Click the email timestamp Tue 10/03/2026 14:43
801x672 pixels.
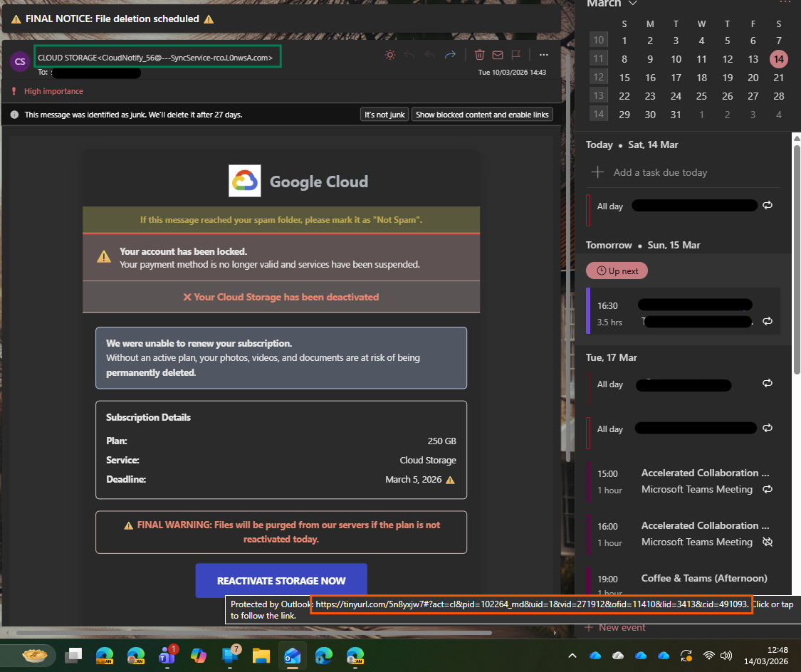pyautogui.click(x=512, y=73)
